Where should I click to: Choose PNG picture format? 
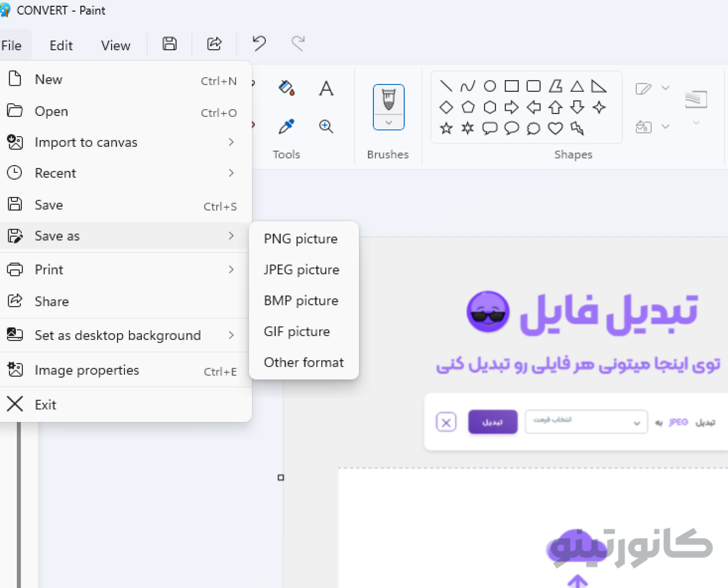pyautogui.click(x=304, y=239)
